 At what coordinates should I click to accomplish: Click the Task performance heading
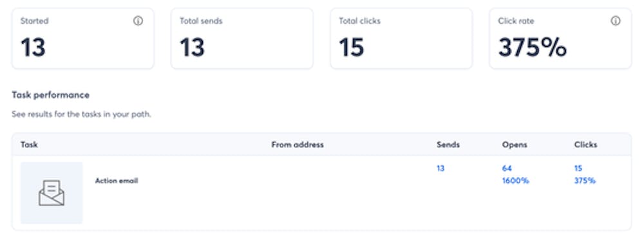click(x=50, y=95)
